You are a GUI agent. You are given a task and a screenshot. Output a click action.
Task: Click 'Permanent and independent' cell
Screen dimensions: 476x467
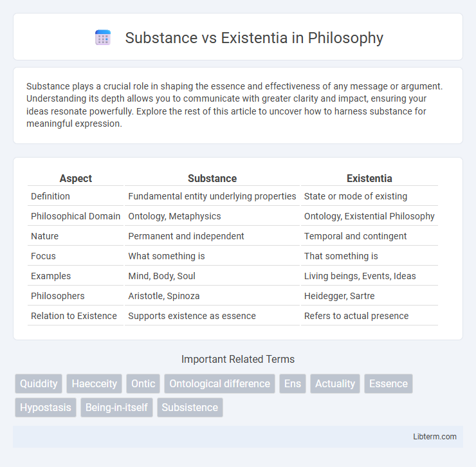pyautogui.click(x=212, y=236)
